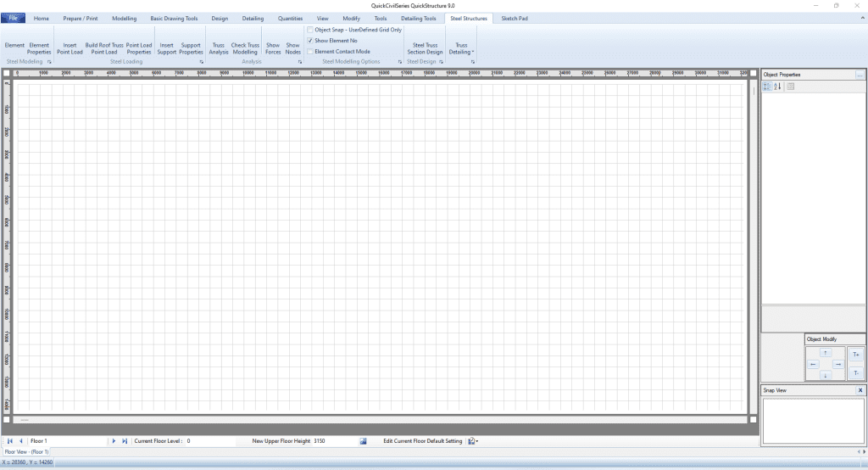Open dropdown next to Edit Current Floor Default Setting
The width and height of the screenshot is (868, 470).
click(477, 441)
